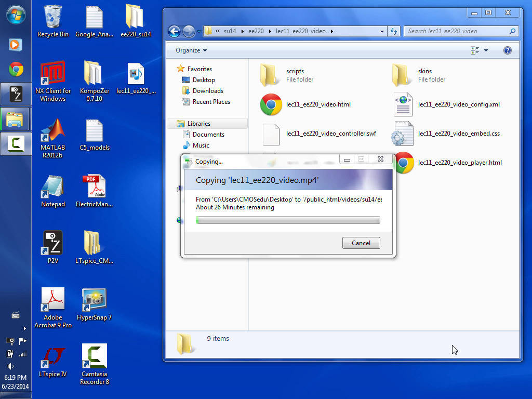532x399 pixels.
Task: Open Adobe Acrobat 9 Pro shortcut
Action: (x=53, y=301)
